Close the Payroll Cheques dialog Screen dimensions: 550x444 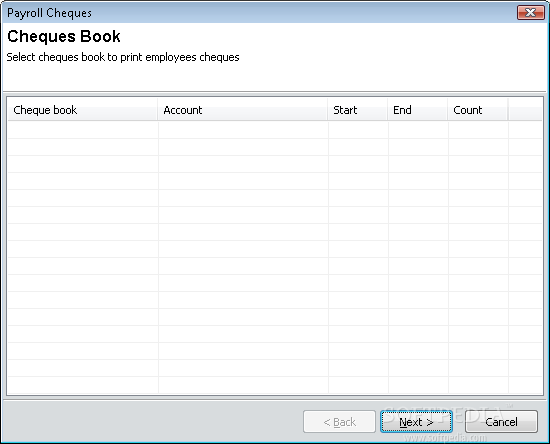tap(531, 13)
